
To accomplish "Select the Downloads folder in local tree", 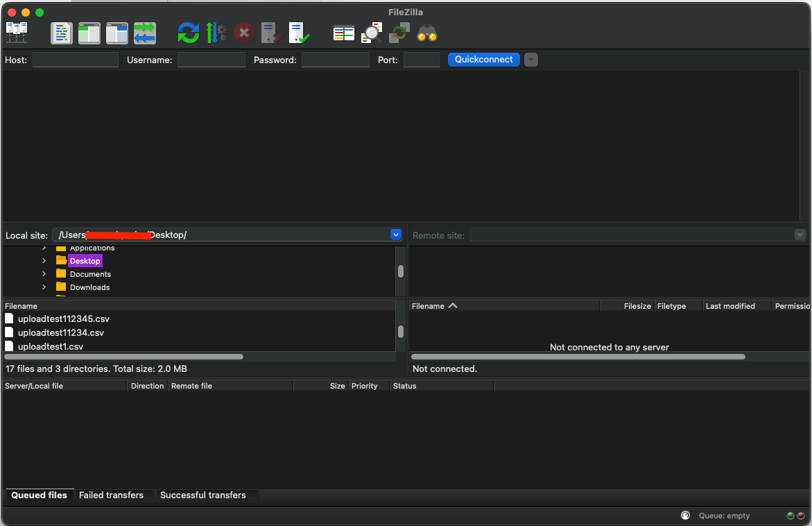I will click(89, 287).
